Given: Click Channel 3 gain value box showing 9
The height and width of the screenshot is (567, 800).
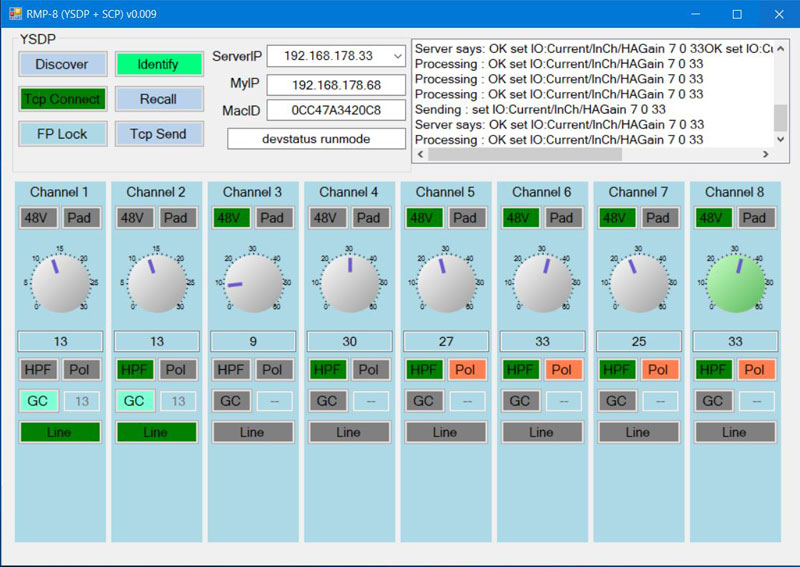Looking at the screenshot, I should click(x=253, y=341).
